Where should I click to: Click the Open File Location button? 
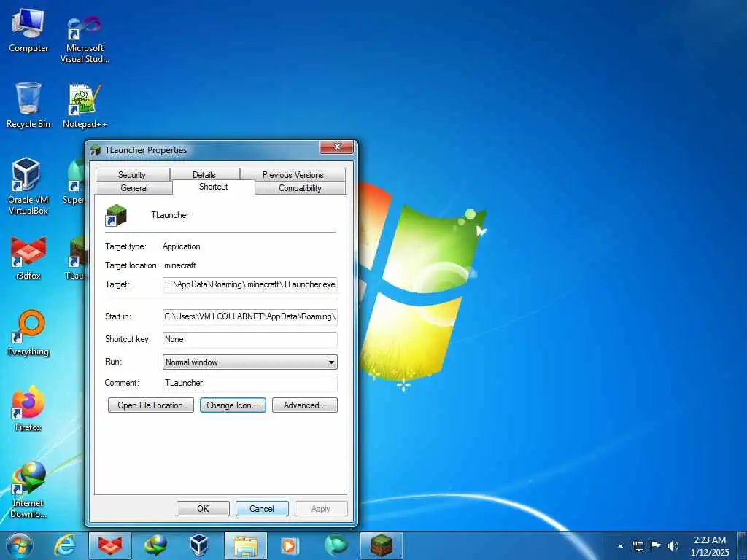150,405
